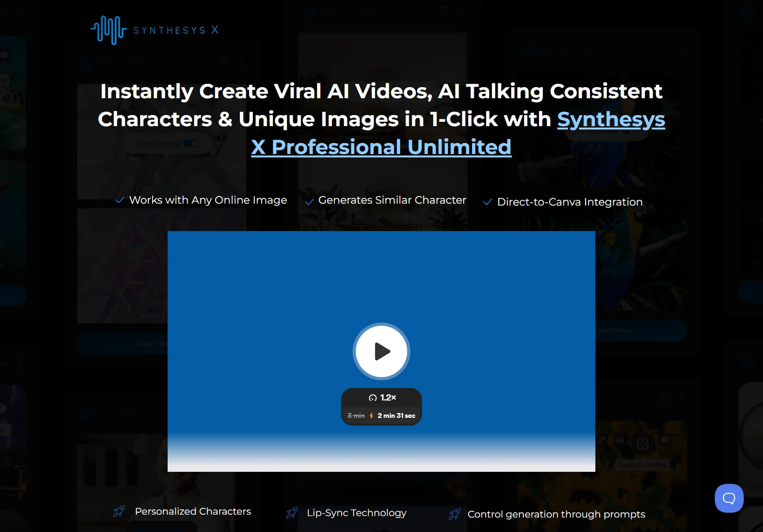763x532 pixels.
Task: Click the '2 min 31 sec' duration label
Action: pos(396,415)
